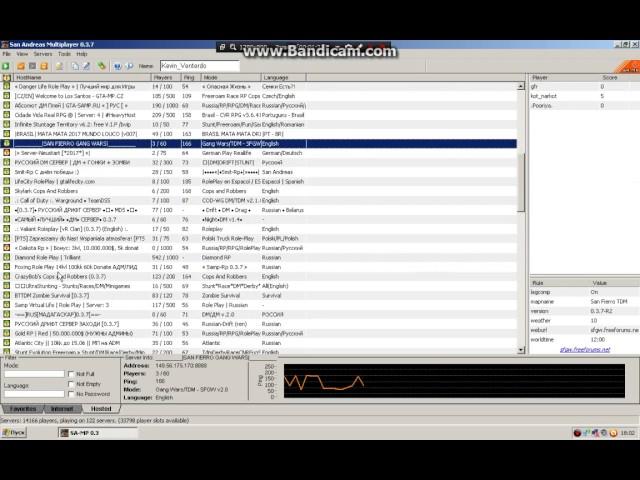This screenshot has height=480, width=640.
Task: Select the LifeCity RolePlay server row
Action: pos(259,181)
